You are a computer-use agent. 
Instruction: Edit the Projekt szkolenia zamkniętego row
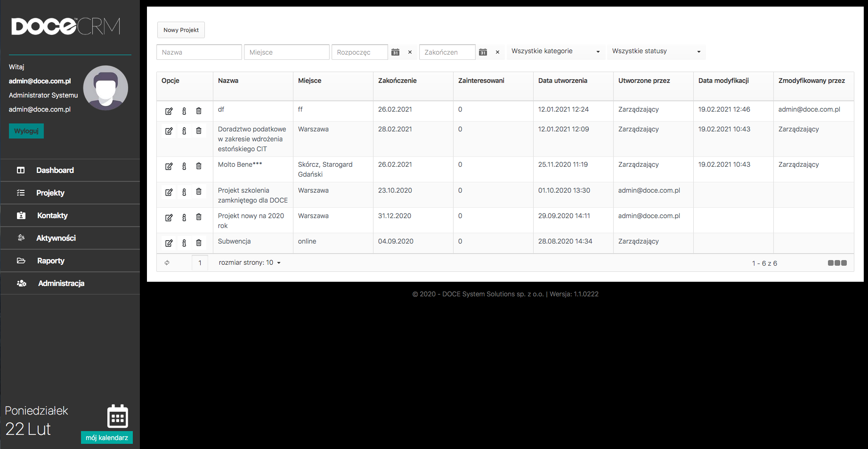[x=169, y=192]
